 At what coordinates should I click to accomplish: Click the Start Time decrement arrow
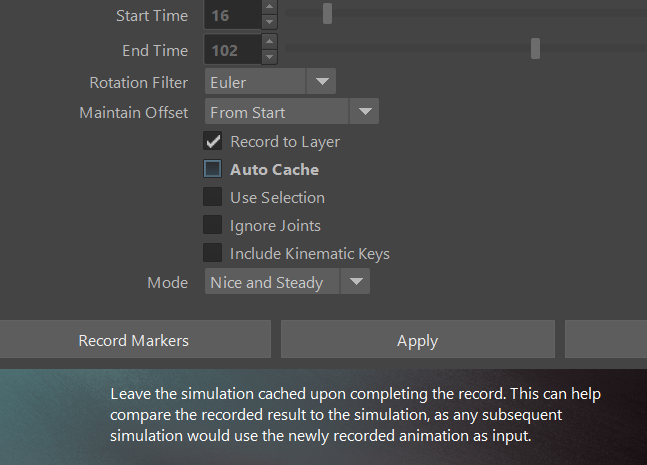click(269, 22)
